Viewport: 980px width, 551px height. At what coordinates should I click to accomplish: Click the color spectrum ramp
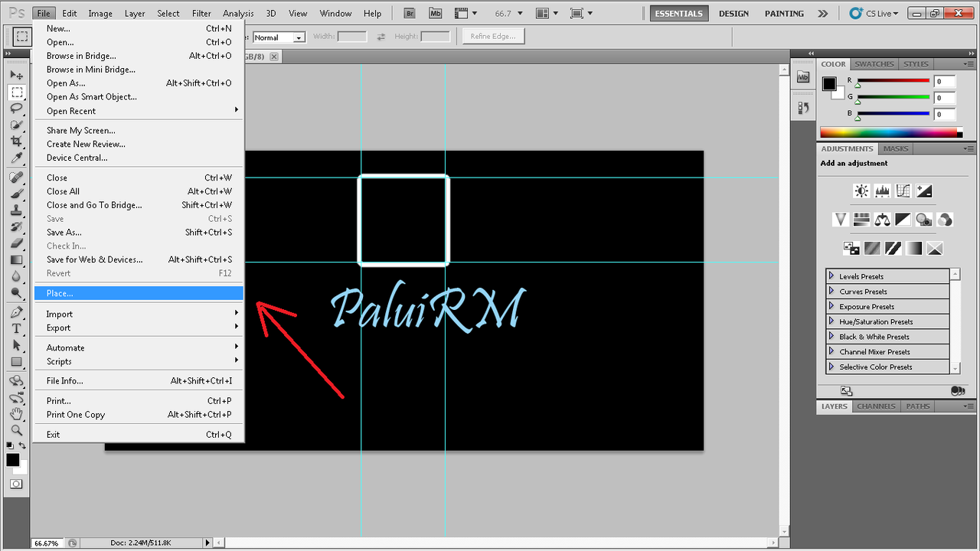pos(891,132)
